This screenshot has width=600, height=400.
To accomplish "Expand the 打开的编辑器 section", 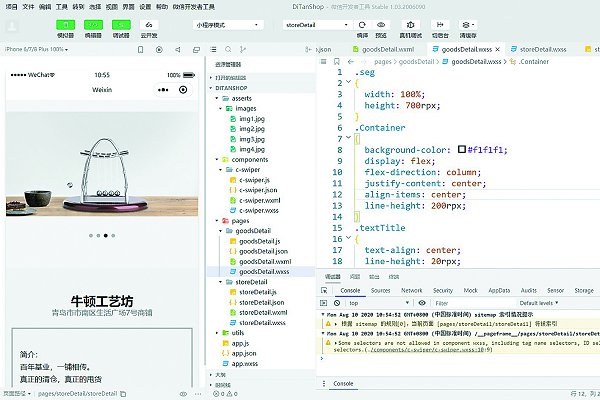I will [x=228, y=77].
